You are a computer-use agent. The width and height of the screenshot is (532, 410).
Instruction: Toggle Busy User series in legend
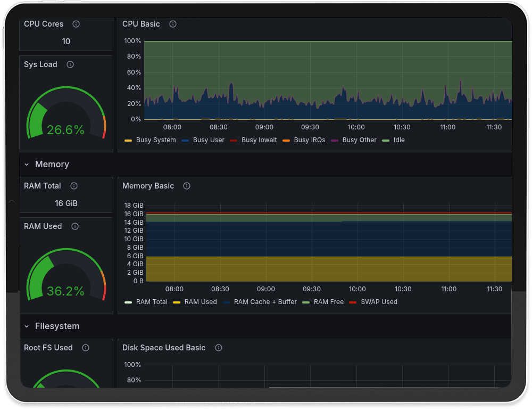209,140
